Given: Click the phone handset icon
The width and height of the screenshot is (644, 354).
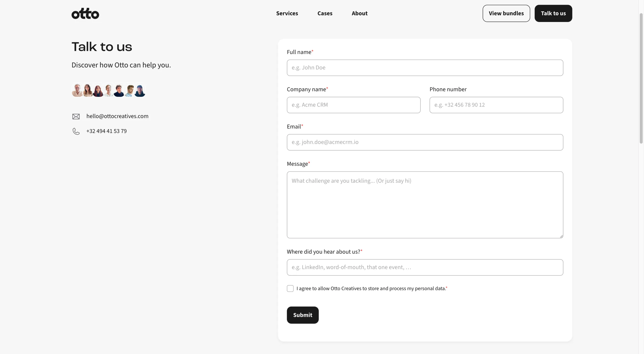Looking at the screenshot, I should [x=76, y=131].
